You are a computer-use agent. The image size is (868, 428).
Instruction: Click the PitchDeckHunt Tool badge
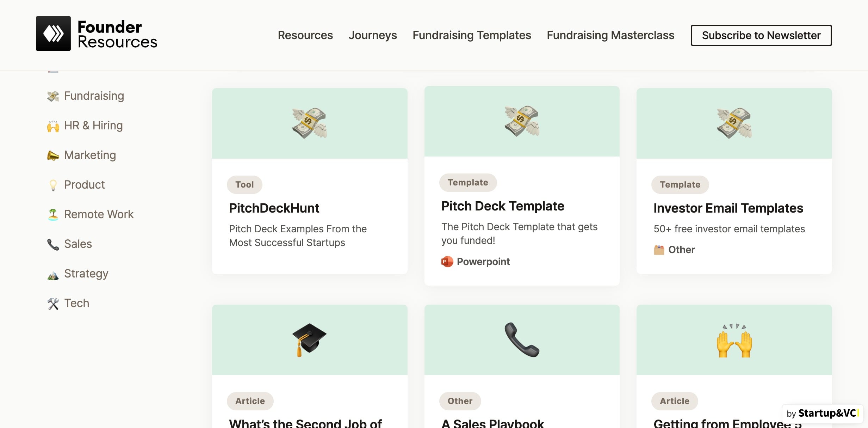tap(244, 184)
